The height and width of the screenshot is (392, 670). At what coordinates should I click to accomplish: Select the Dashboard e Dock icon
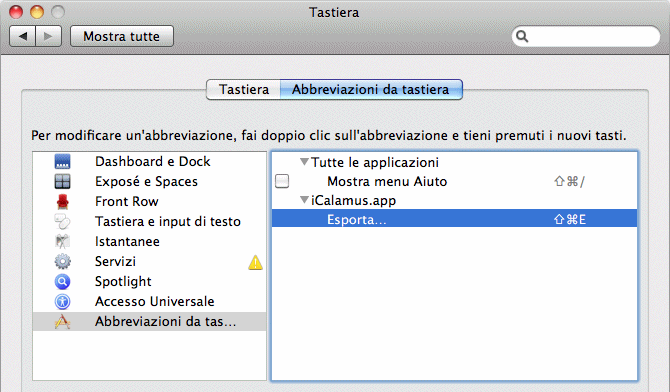[62, 162]
